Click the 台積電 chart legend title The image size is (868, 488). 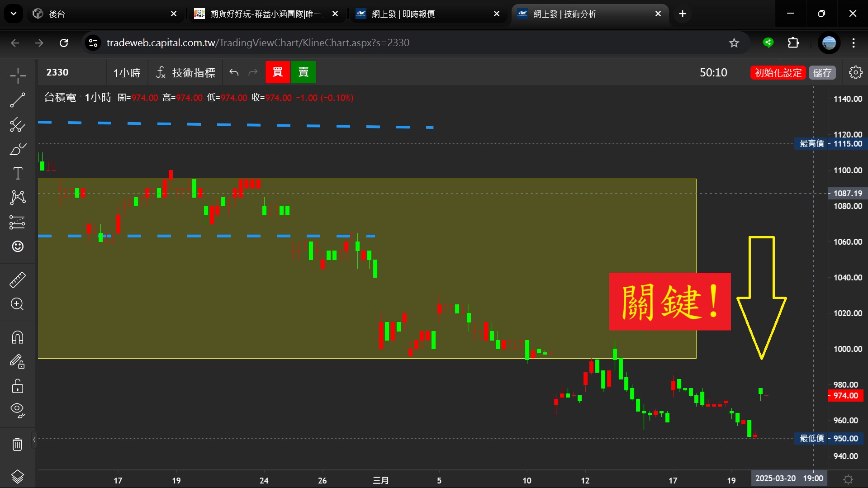point(60,98)
